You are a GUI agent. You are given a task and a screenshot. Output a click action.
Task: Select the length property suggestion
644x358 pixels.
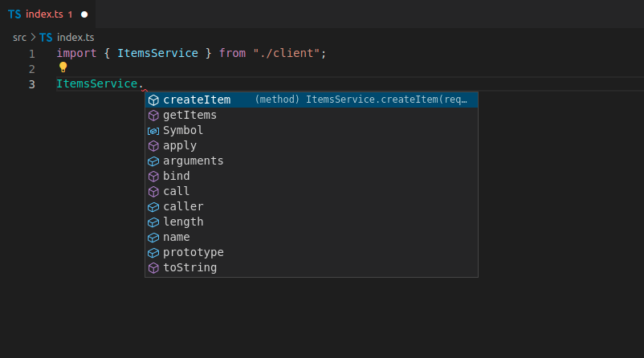(x=183, y=222)
